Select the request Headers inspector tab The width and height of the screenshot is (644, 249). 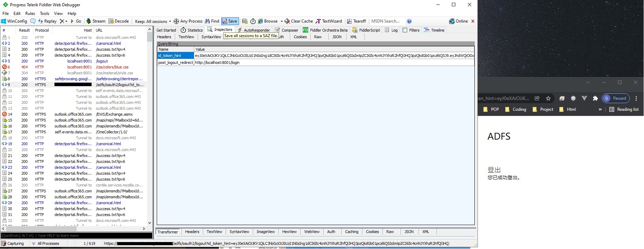(164, 37)
